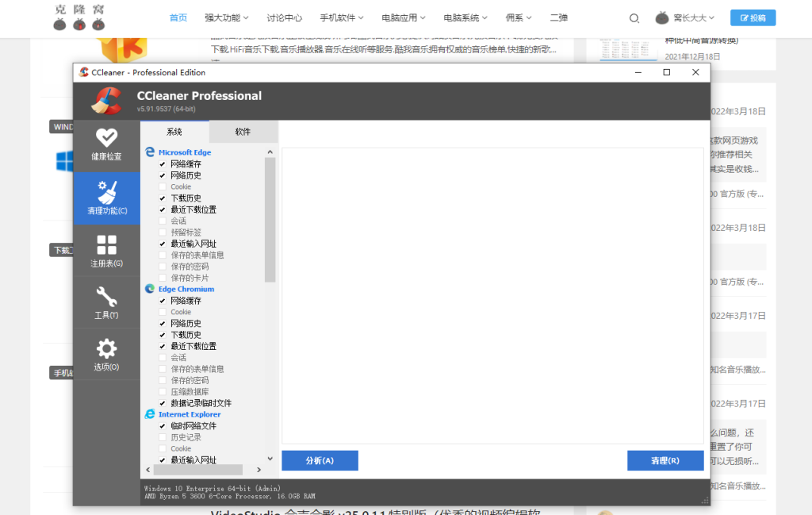
Task: Uncheck Microsoft Edge 下载历史 checkbox
Action: 162,198
